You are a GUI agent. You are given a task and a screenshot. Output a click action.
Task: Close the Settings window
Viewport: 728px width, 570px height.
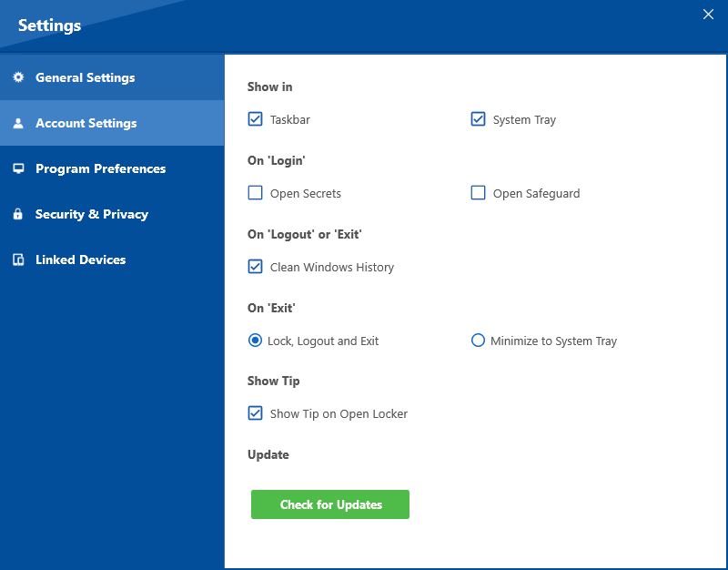pyautogui.click(x=708, y=14)
